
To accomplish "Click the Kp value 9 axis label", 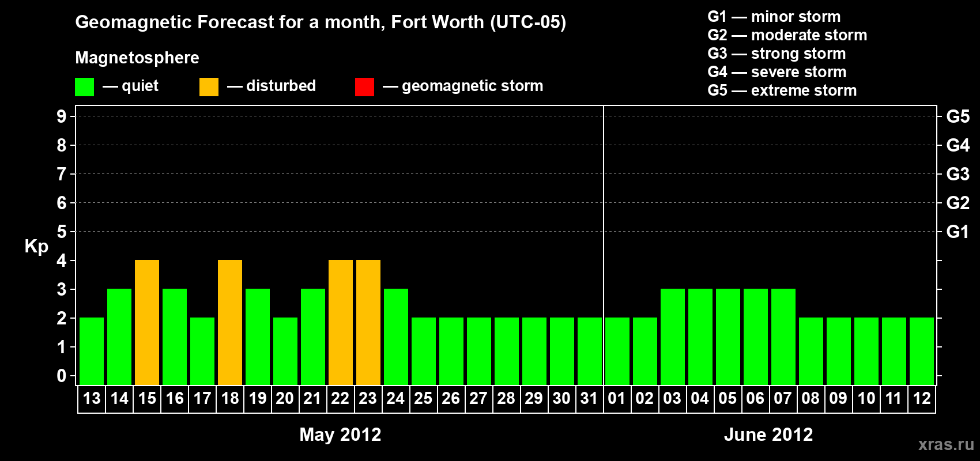I will click(x=62, y=116).
